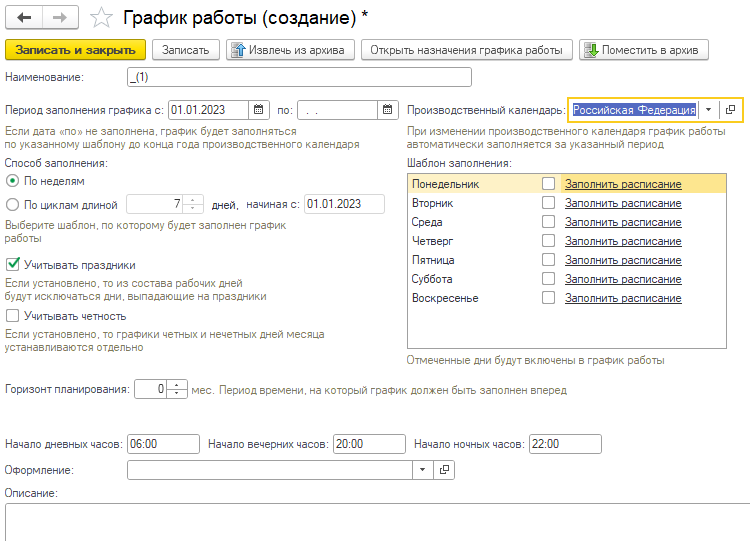Open calendar picker for period start date
Screen dimensions: 750x541
pyautogui.click(x=258, y=110)
